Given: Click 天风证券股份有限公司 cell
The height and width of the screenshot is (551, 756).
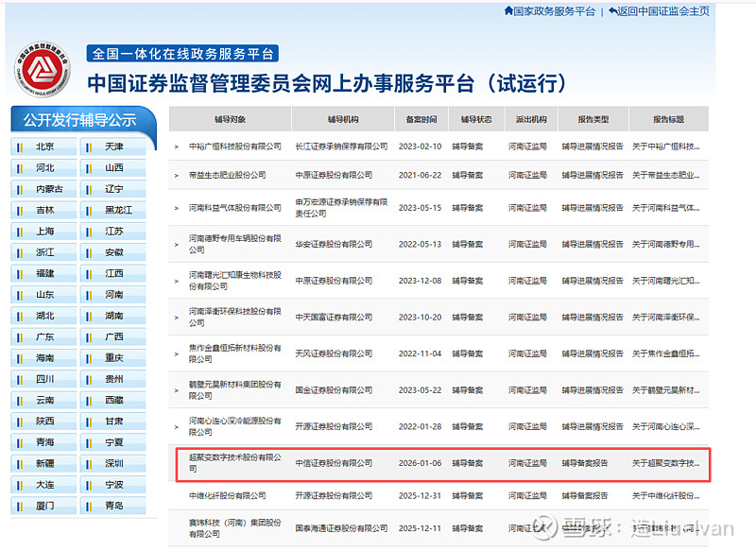Looking at the screenshot, I should [x=334, y=353].
